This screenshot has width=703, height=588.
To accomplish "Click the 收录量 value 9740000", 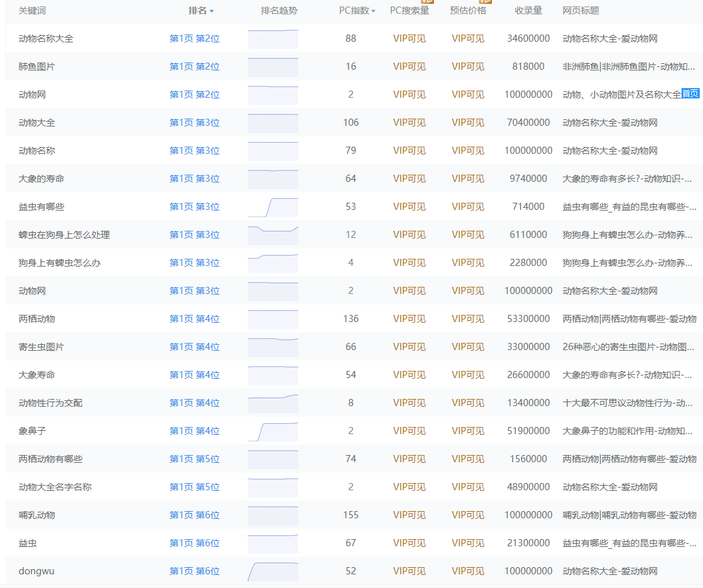I will click(x=528, y=179).
